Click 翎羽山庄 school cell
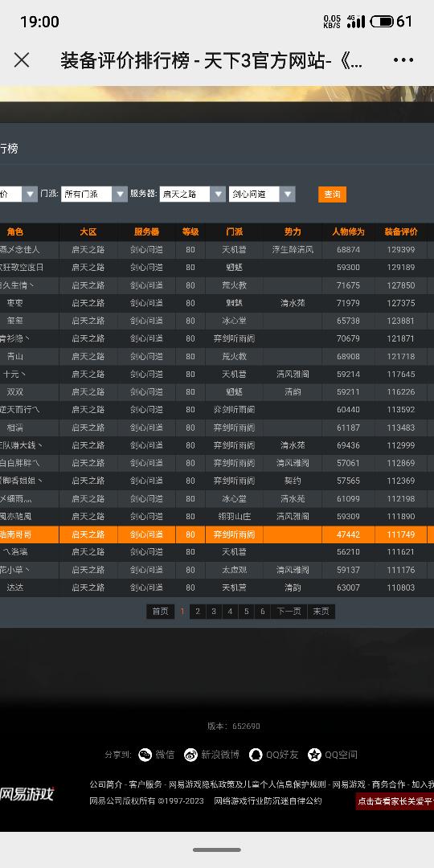The height and width of the screenshot is (868, 434). point(234,517)
